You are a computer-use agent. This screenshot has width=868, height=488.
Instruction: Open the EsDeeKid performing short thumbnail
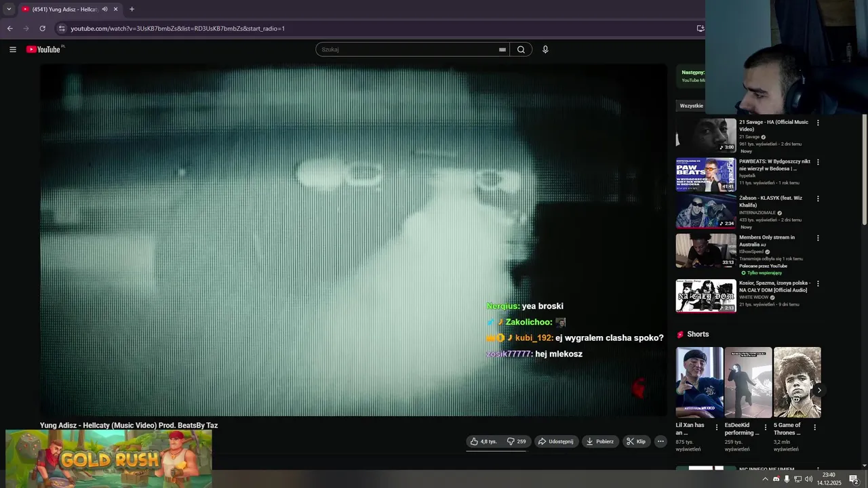coord(748,382)
